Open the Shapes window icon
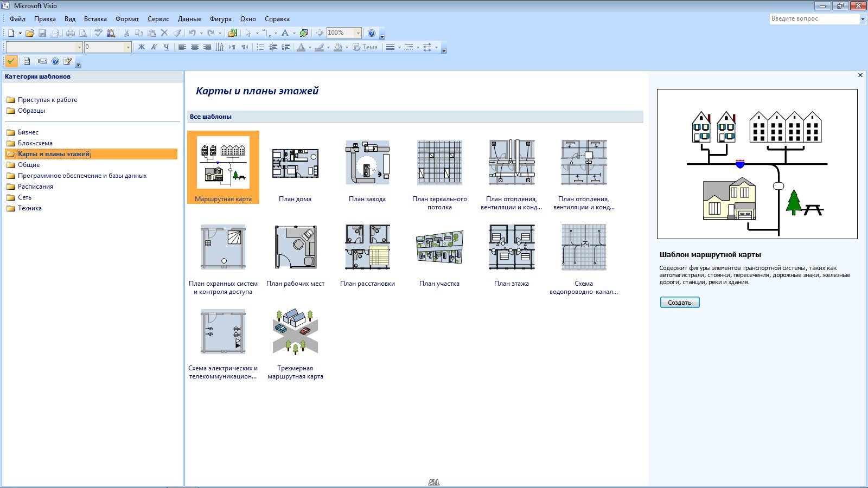 click(x=233, y=33)
